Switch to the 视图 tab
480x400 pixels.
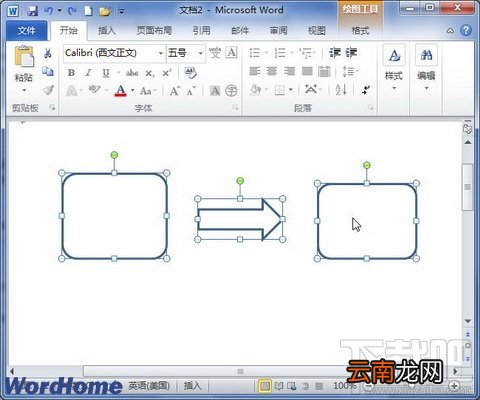click(x=317, y=31)
